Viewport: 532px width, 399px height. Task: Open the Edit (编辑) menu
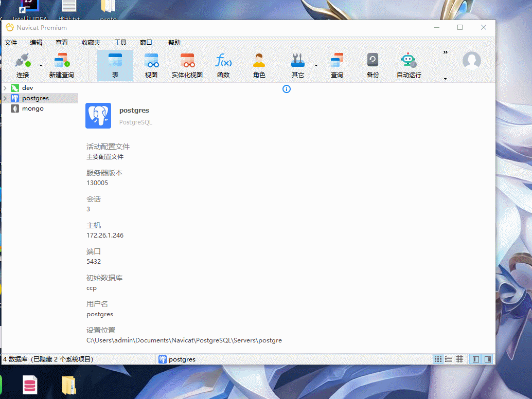(x=36, y=42)
